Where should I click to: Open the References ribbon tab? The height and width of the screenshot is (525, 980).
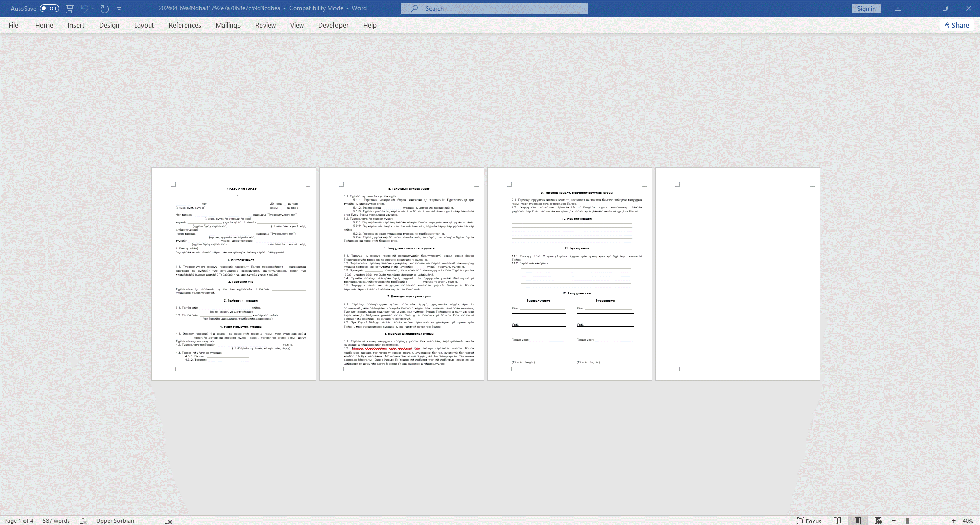[x=184, y=26]
